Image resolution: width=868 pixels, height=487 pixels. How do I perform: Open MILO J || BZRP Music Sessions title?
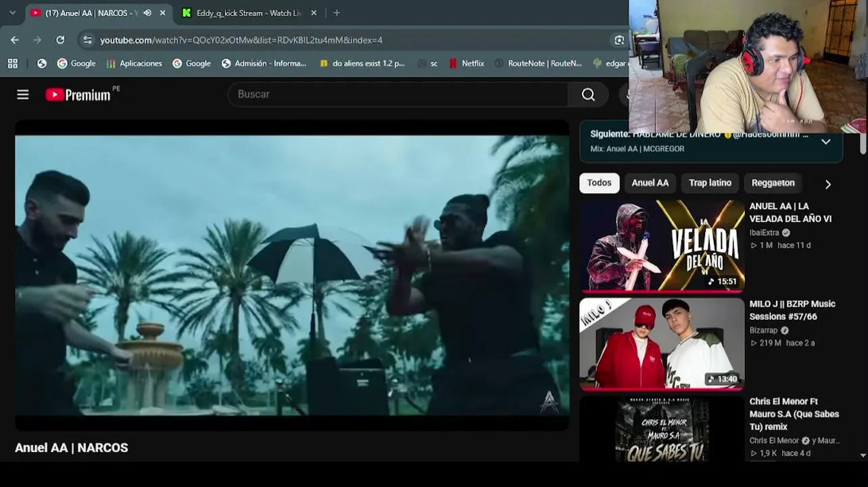792,310
